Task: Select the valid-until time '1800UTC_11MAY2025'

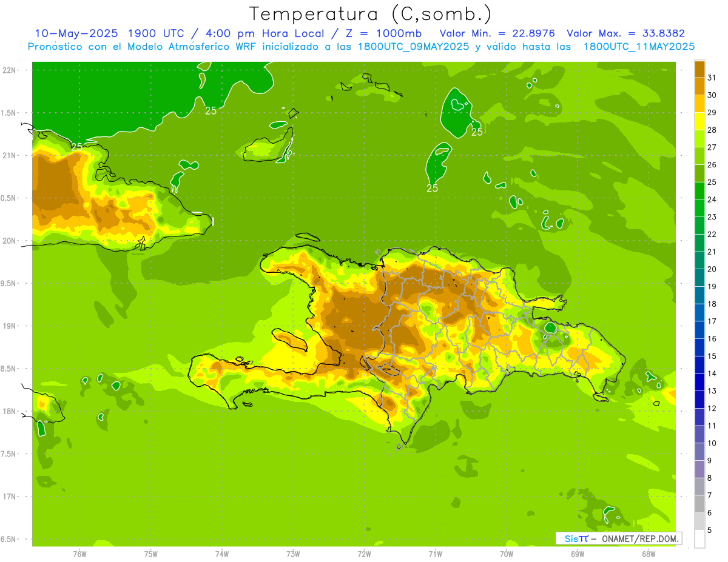Action: tap(639, 47)
